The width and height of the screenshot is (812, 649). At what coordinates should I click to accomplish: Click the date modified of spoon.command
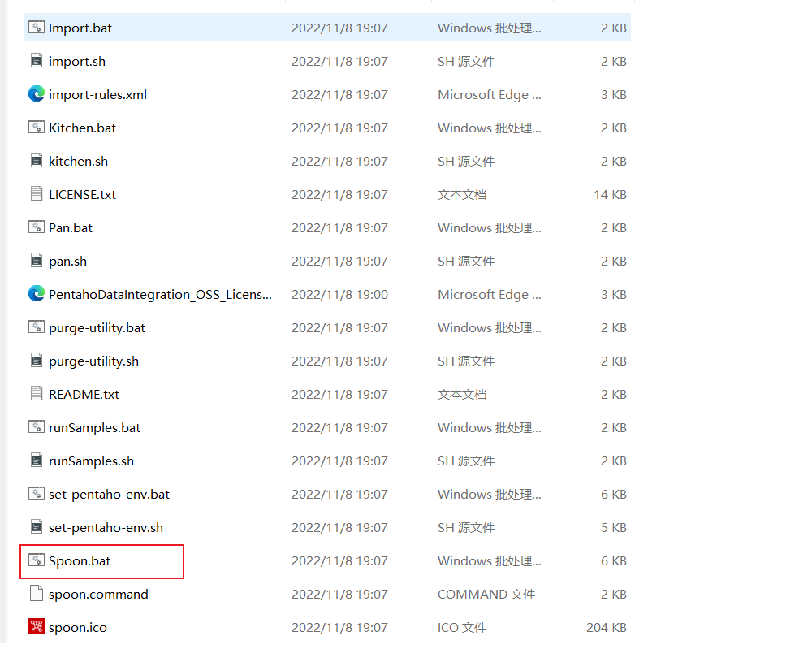point(339,594)
